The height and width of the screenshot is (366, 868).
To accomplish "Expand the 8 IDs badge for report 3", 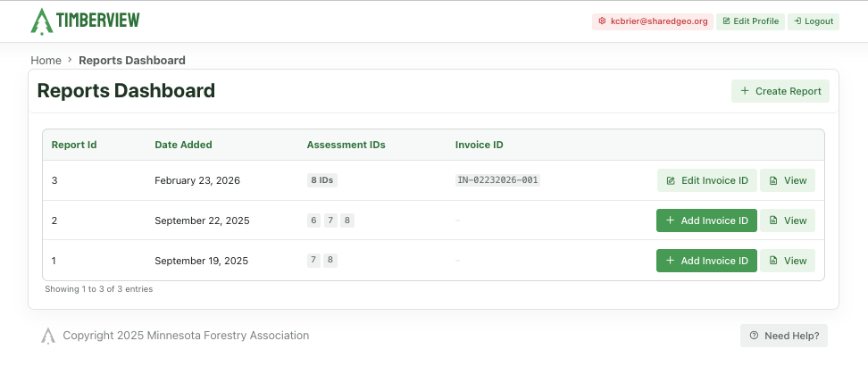I will (322, 180).
